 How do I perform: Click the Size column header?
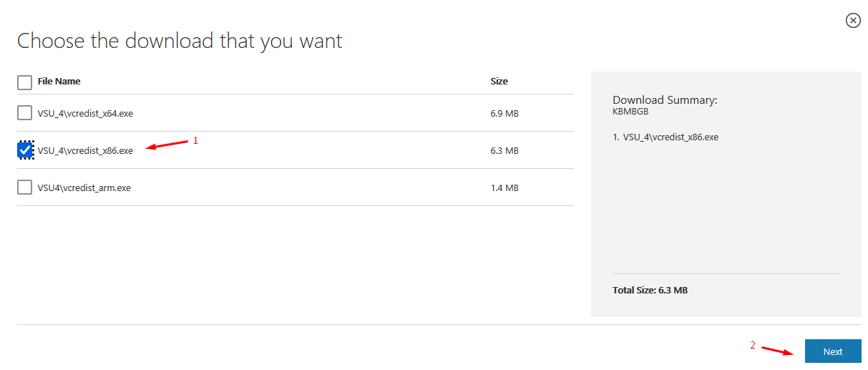click(x=499, y=82)
